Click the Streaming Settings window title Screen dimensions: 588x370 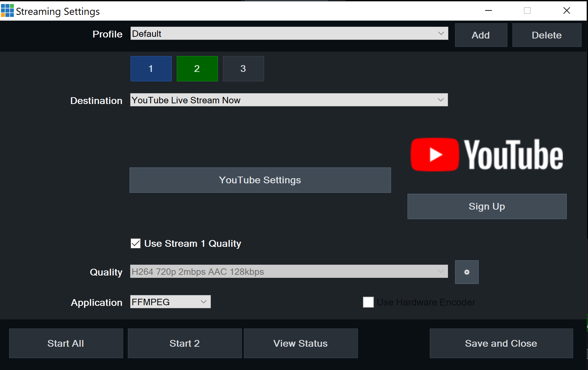[x=58, y=11]
